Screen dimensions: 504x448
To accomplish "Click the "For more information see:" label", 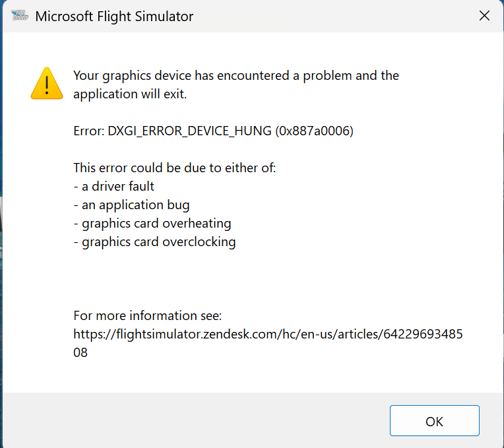I will [x=152, y=315].
